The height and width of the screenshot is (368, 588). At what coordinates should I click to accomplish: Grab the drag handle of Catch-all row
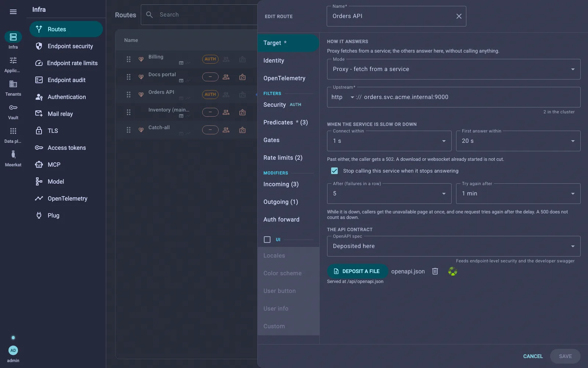pyautogui.click(x=129, y=130)
